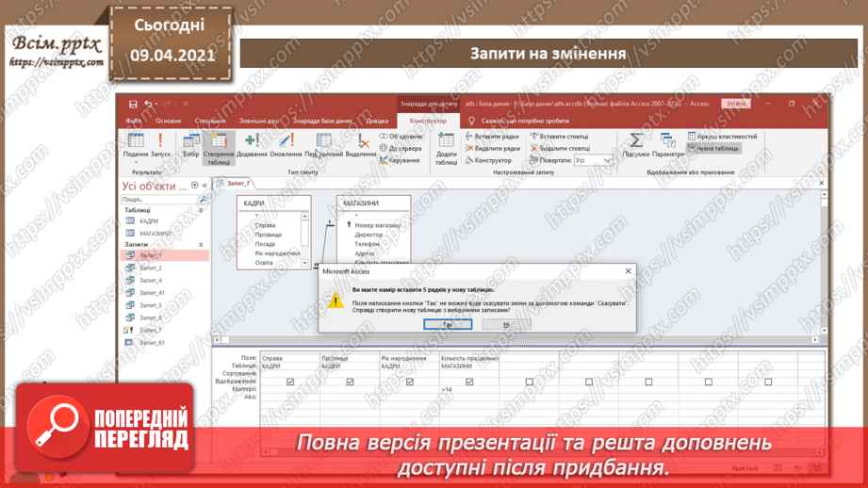Click the Запит_7 document tab
Image resolution: width=868 pixels, height=488 pixels.
coord(238,183)
